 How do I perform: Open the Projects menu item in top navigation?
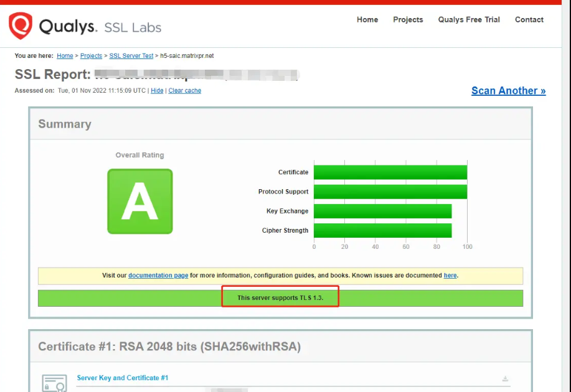click(408, 20)
